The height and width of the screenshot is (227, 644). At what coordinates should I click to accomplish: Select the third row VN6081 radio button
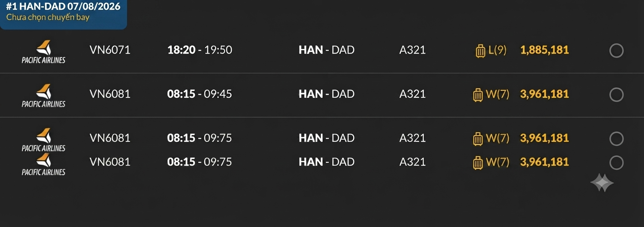616,139
